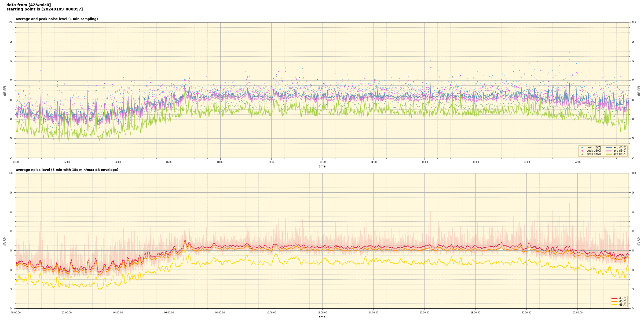The width and height of the screenshot is (644, 322).
Task: Click the 'time' axis label under the upper chart
Action: (x=322, y=166)
